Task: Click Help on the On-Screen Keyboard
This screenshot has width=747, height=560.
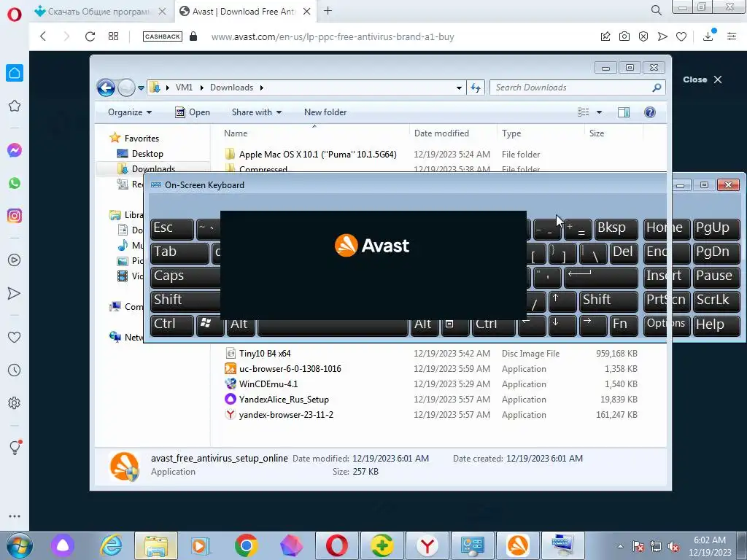Action: 716,325
